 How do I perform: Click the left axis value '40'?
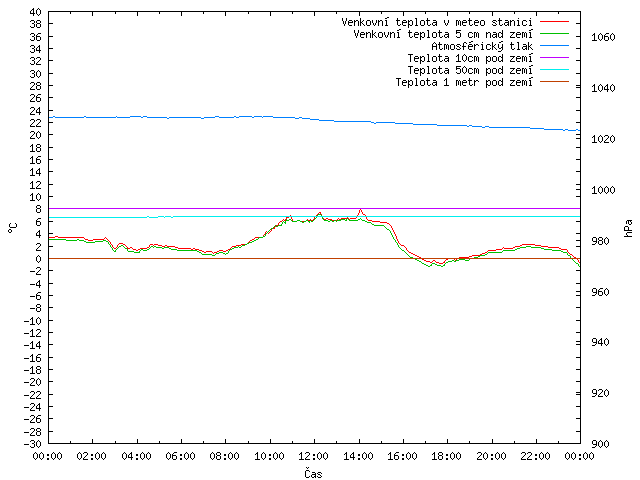click(36, 12)
